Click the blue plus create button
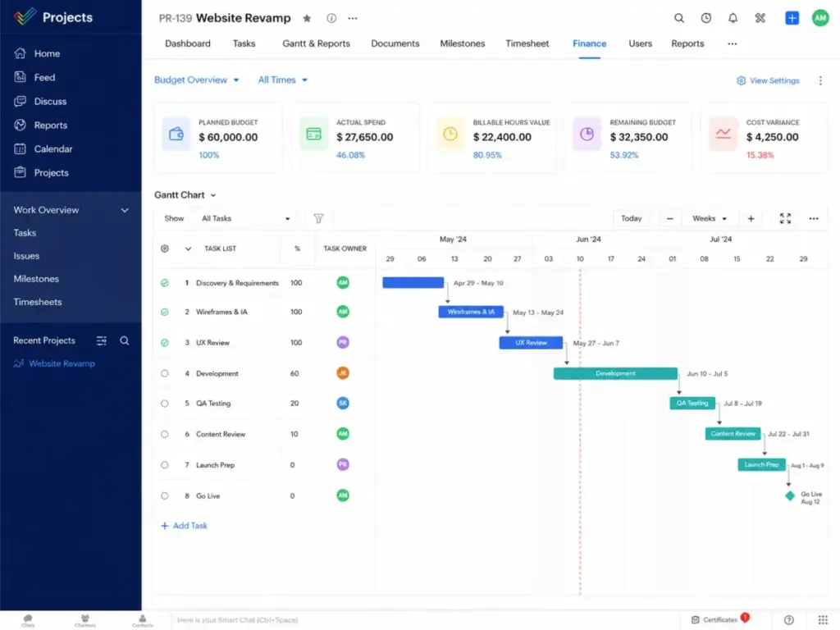Screen dimensions: 840x630 (792, 18)
